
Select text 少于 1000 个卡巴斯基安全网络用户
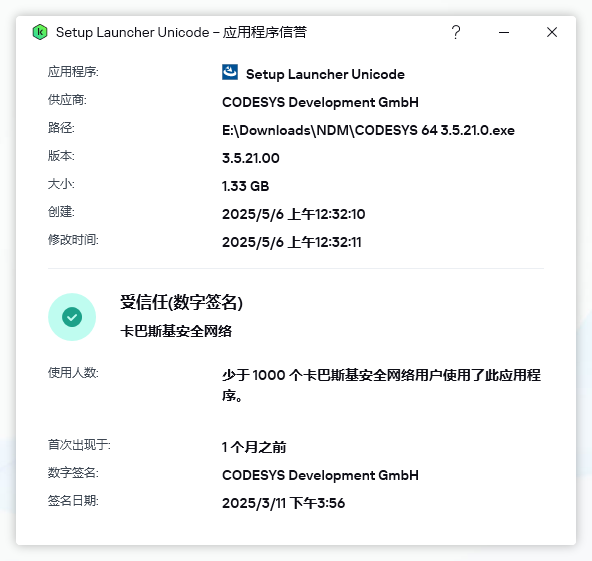pos(332,375)
